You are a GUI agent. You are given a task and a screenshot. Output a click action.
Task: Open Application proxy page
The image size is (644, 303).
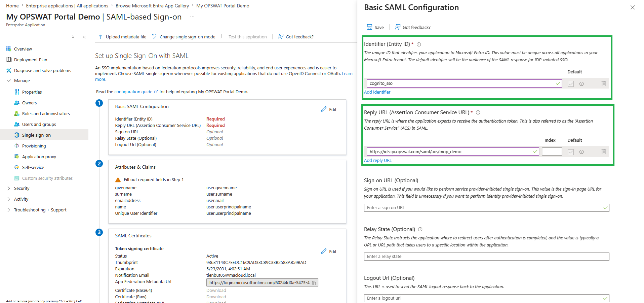pyautogui.click(x=39, y=157)
